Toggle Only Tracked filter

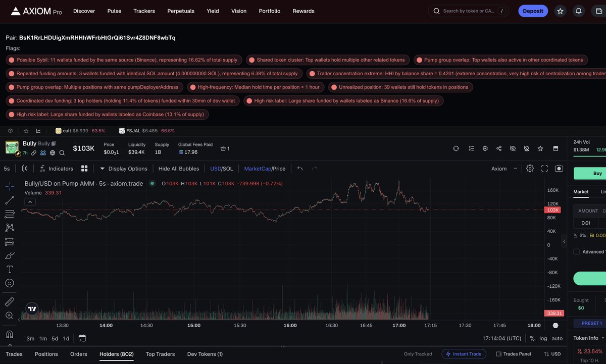418,354
